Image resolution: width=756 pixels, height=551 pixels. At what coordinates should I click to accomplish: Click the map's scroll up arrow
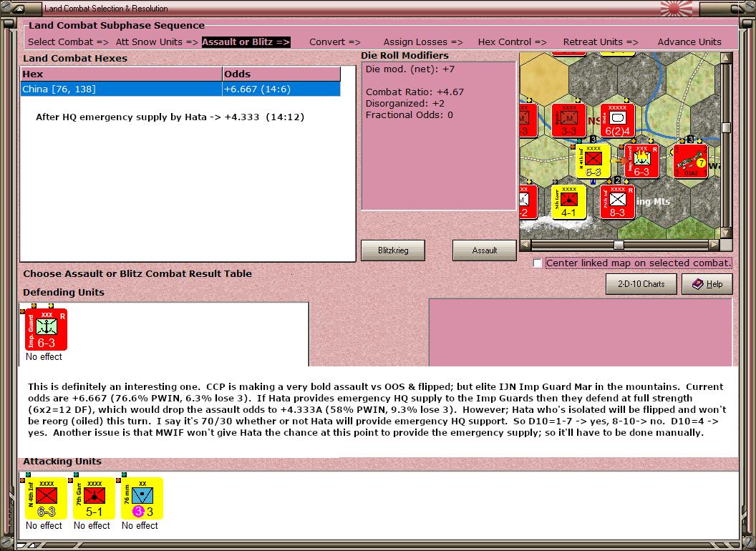(726, 58)
